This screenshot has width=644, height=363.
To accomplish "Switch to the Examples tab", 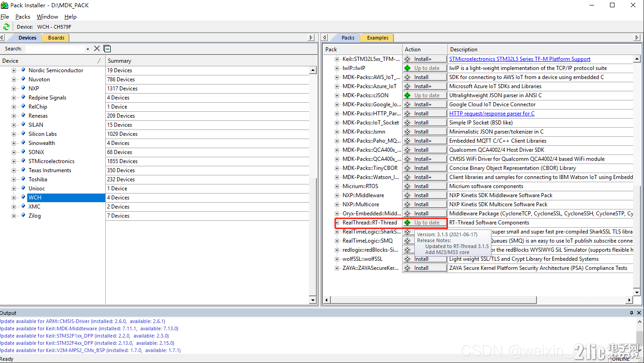I will 378,38.
